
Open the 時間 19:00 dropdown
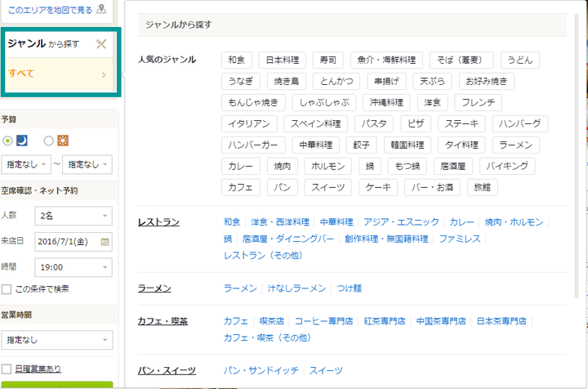click(73, 267)
